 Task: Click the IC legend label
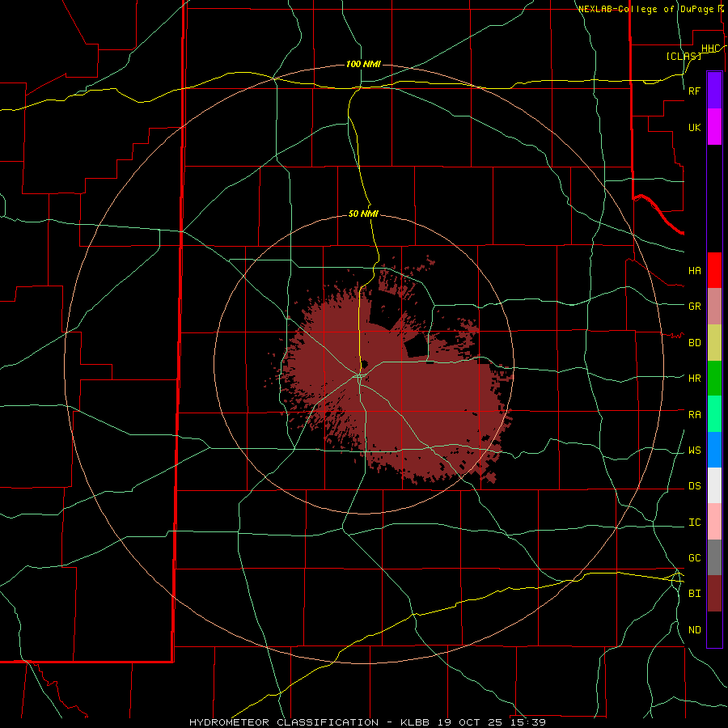click(x=695, y=523)
